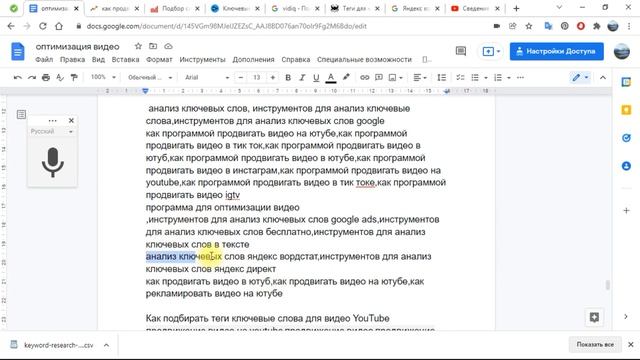Viewport: 640px width, 360px height.
Task: Open Contacts in the side panel
Action: [626, 166]
